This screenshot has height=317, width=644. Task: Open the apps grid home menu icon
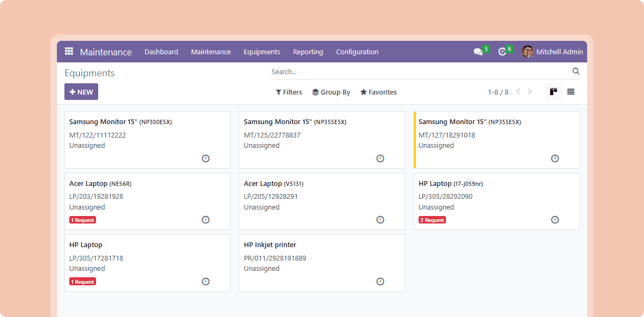pos(69,52)
